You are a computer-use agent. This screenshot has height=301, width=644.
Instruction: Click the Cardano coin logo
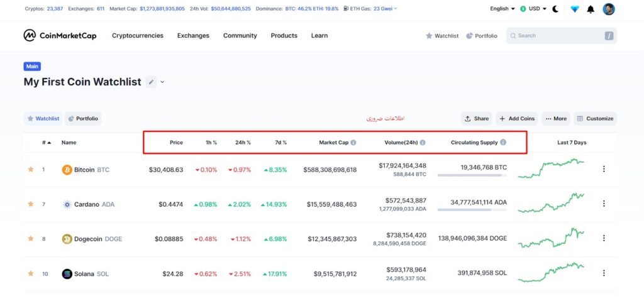tap(67, 204)
